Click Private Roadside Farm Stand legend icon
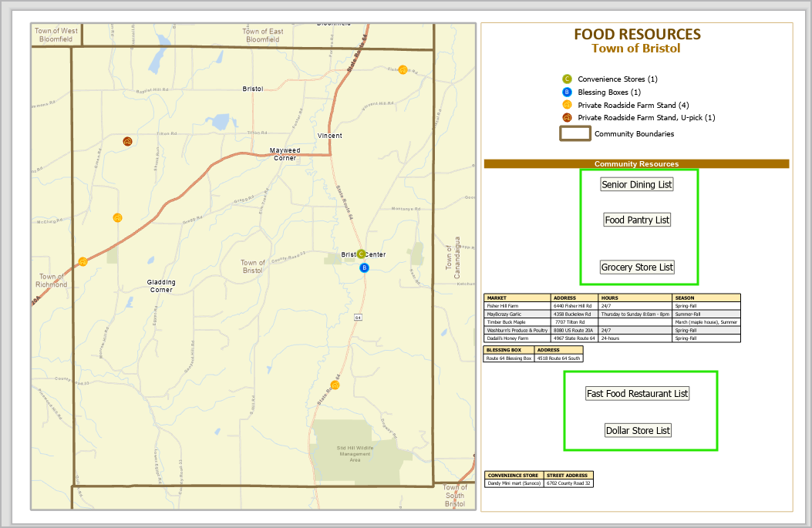Image resolution: width=812 pixels, height=528 pixels. [567, 105]
